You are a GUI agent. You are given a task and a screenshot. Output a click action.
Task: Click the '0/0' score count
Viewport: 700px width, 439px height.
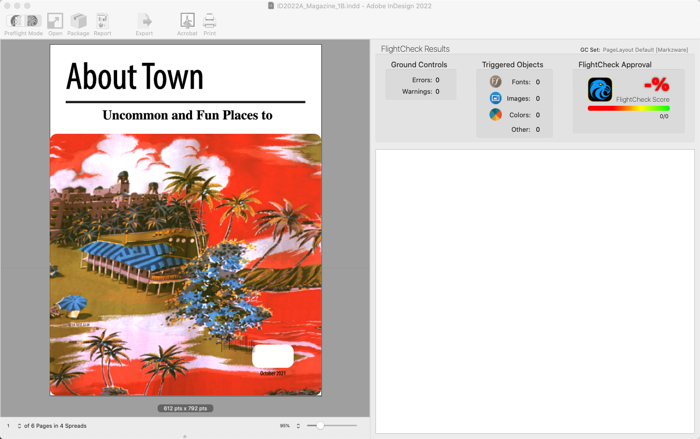point(664,117)
